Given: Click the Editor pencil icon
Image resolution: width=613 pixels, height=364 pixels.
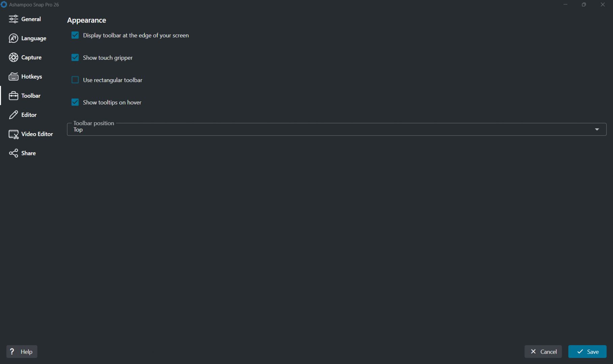Looking at the screenshot, I should [x=13, y=115].
